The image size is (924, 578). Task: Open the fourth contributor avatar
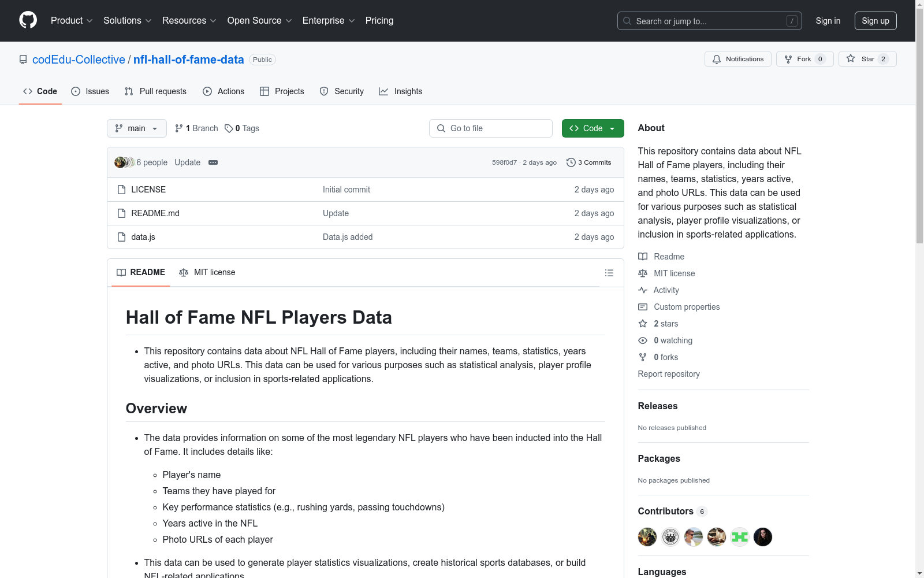tap(717, 537)
